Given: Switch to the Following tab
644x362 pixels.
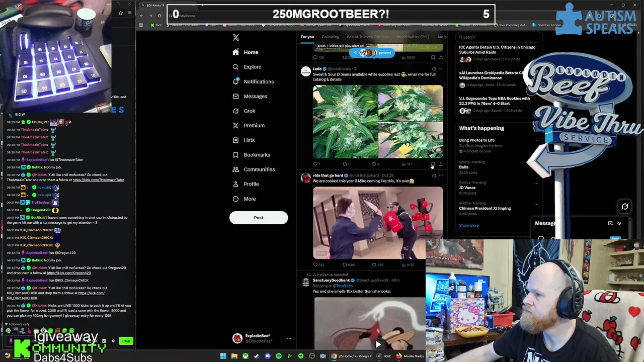Looking at the screenshot, I should click(331, 37).
